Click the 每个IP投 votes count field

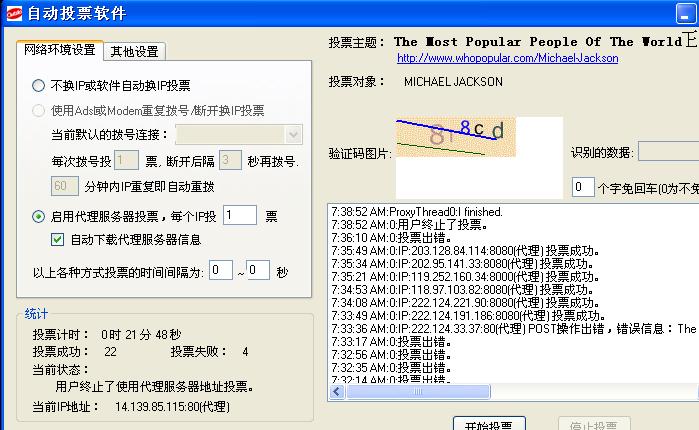pyautogui.click(x=240, y=216)
